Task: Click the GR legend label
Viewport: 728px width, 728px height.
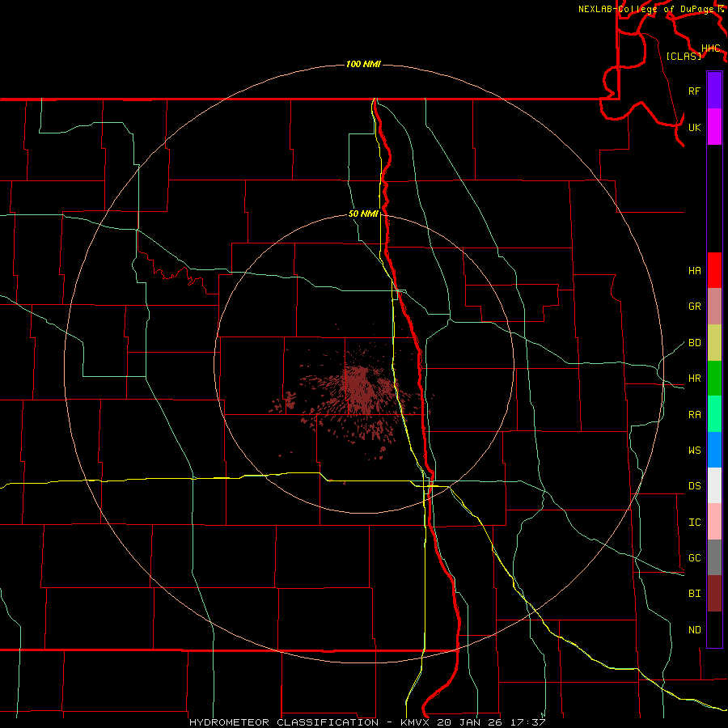Action: click(x=694, y=307)
